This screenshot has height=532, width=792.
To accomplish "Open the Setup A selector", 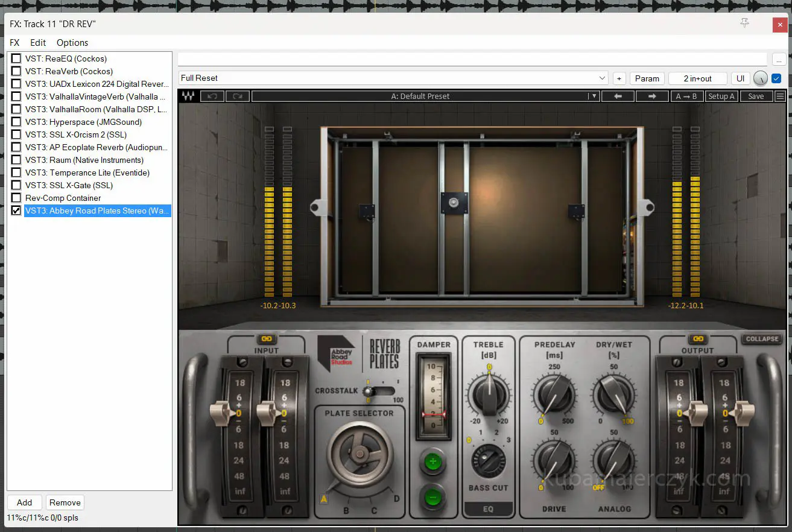I will point(721,97).
